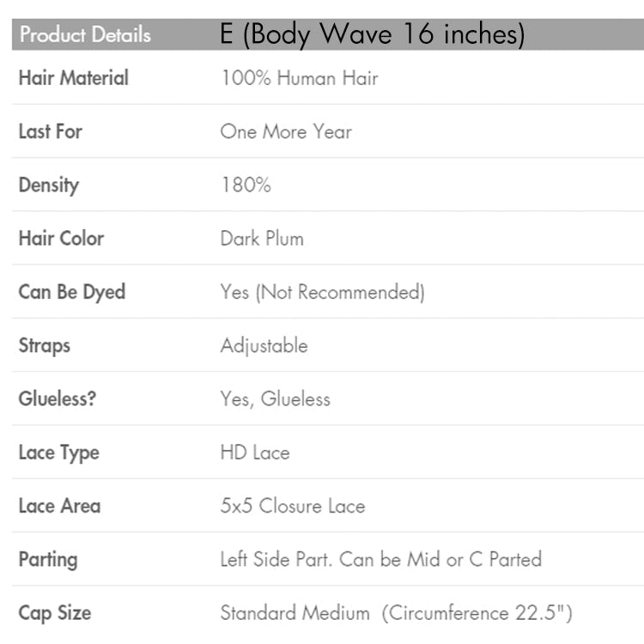Click the Hair Color label
This screenshot has width=644, height=644.
click(x=61, y=238)
